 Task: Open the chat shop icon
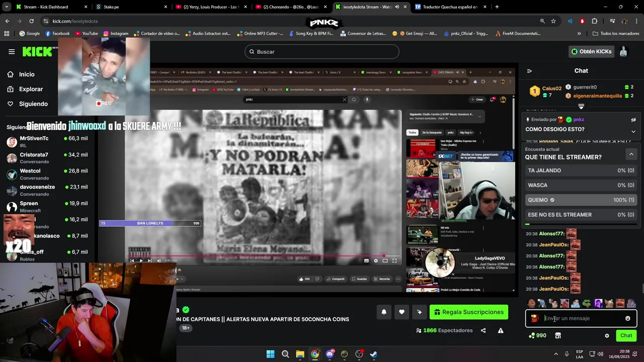click(x=557, y=335)
